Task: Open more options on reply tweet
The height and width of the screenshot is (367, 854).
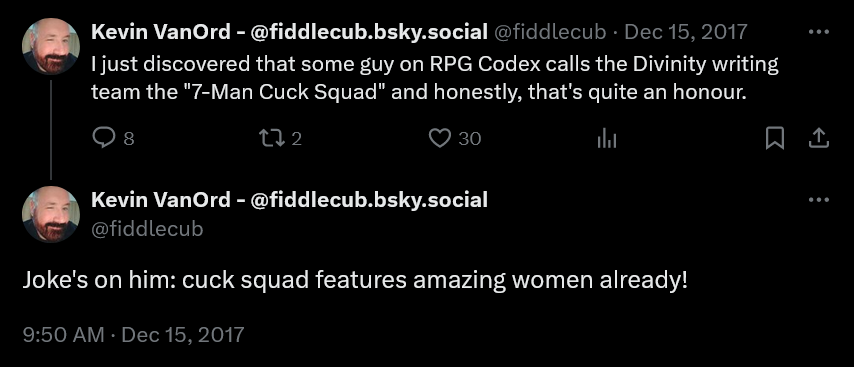Action: click(819, 200)
